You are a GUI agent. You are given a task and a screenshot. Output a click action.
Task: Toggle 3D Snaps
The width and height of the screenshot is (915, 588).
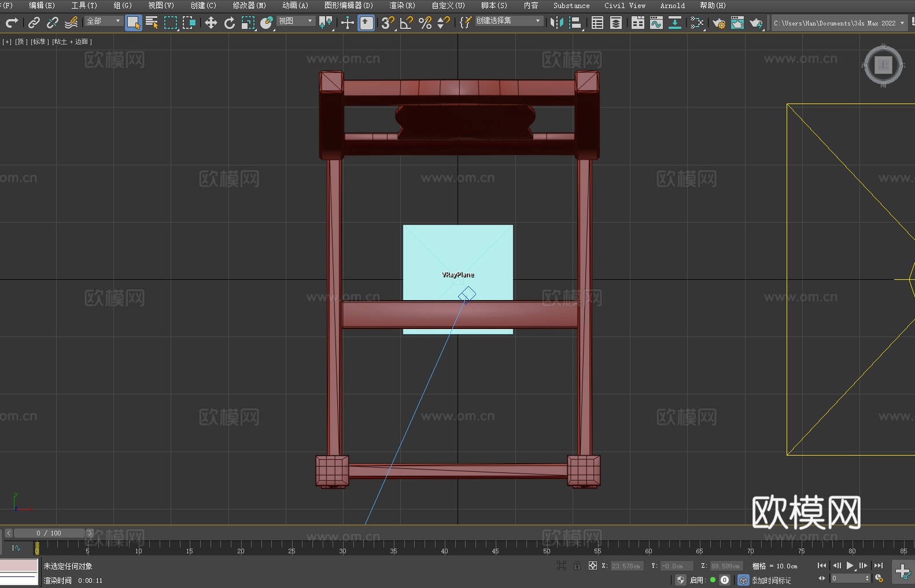(388, 23)
